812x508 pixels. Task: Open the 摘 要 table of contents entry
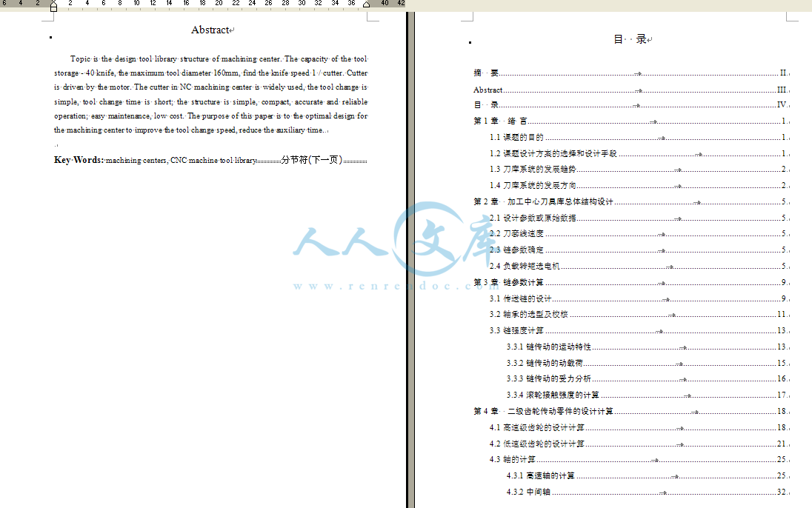(630, 73)
